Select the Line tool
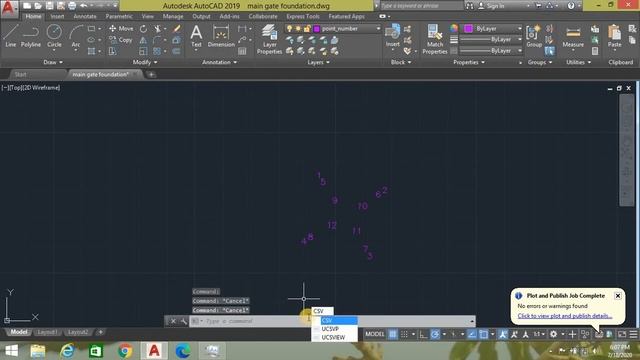Viewport: 640px width, 360px height. [x=11, y=36]
